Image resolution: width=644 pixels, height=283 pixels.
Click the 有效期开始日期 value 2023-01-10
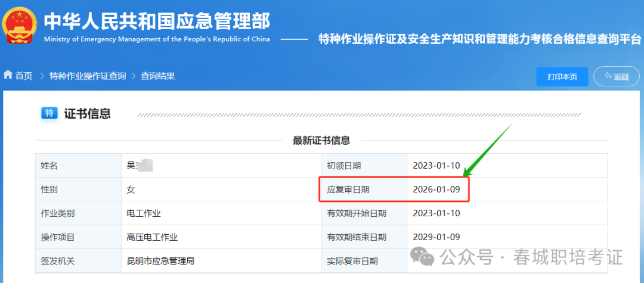tap(436, 213)
